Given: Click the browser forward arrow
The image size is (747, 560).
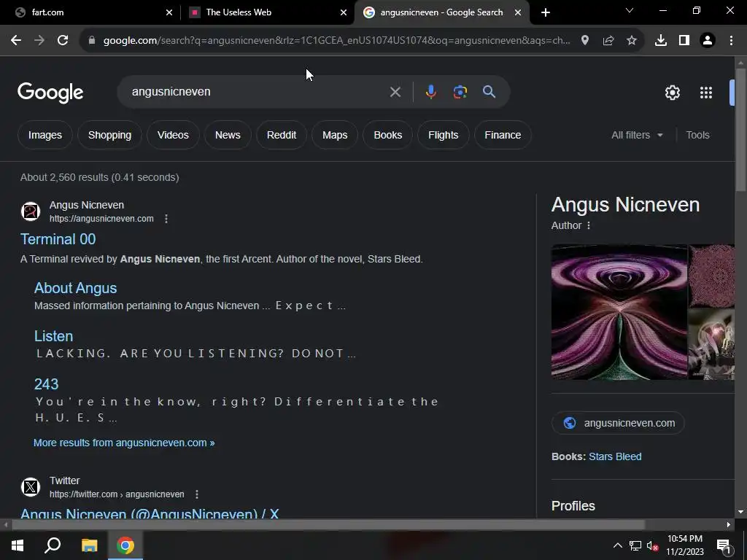Looking at the screenshot, I should pyautogui.click(x=39, y=41).
